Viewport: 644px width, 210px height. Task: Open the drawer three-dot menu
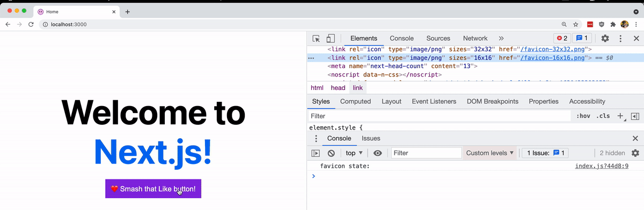[x=316, y=139]
